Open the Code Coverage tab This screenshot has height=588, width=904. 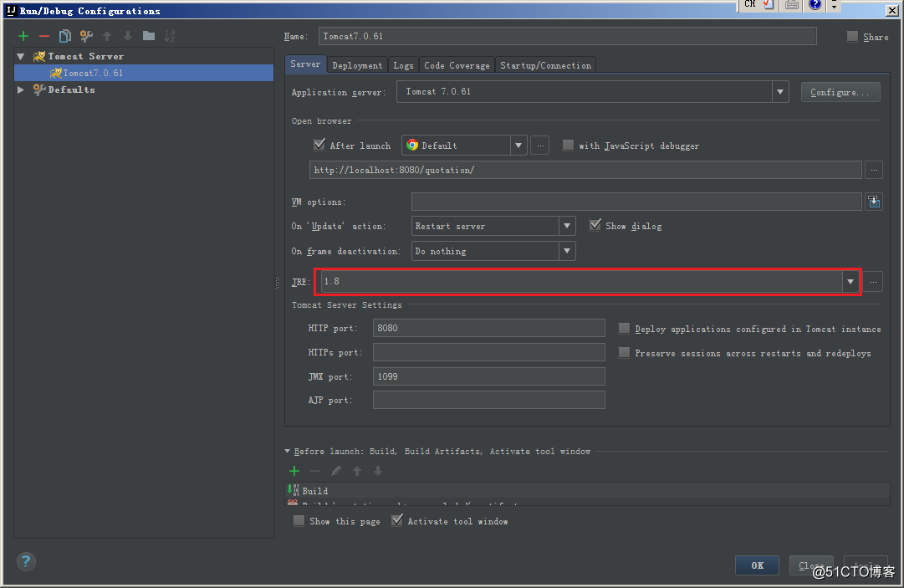pyautogui.click(x=457, y=65)
